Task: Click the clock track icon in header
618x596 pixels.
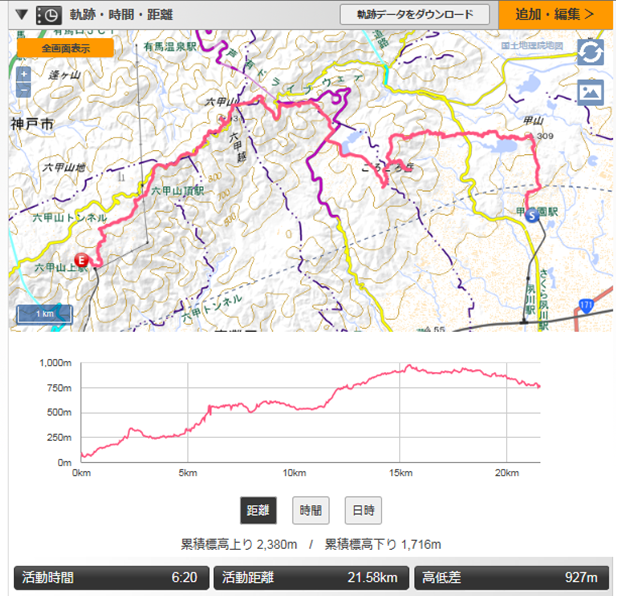Action: 47,15
